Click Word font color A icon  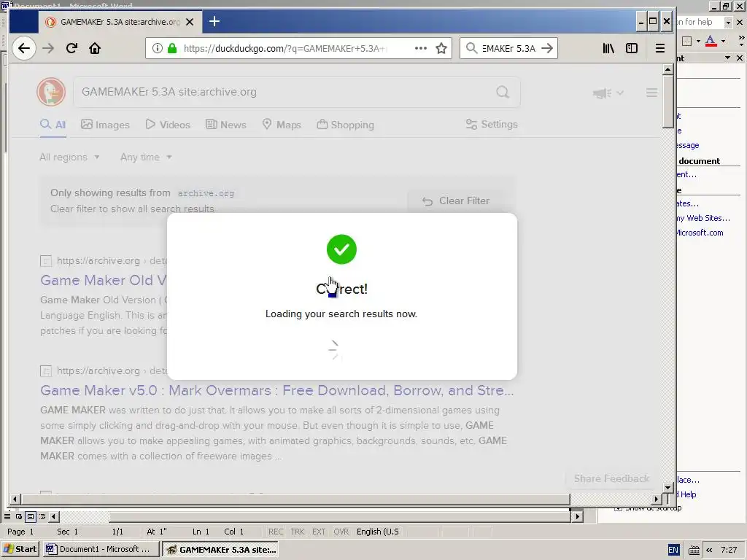pos(711,41)
